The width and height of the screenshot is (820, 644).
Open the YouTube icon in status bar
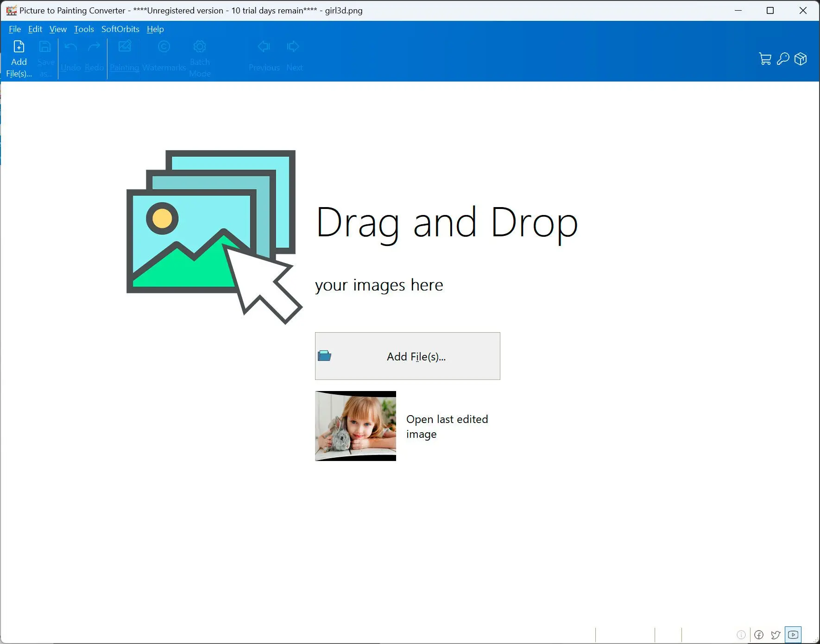793,635
